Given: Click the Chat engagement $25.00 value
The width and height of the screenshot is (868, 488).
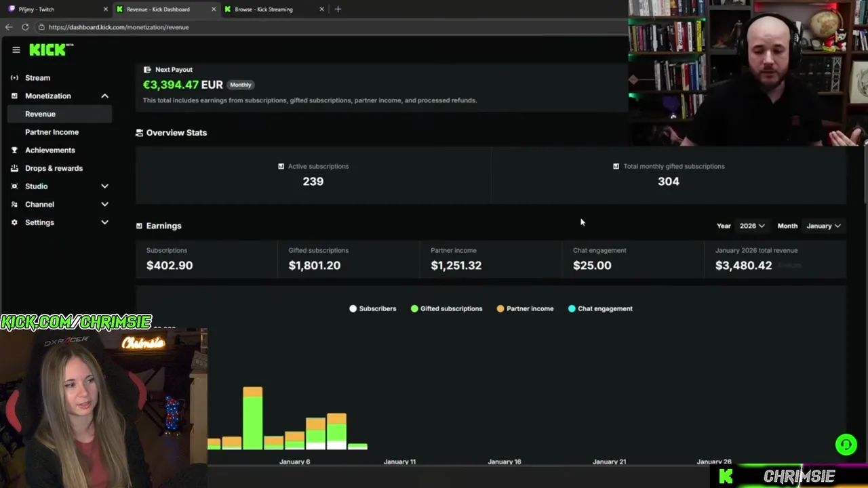Looking at the screenshot, I should 592,266.
